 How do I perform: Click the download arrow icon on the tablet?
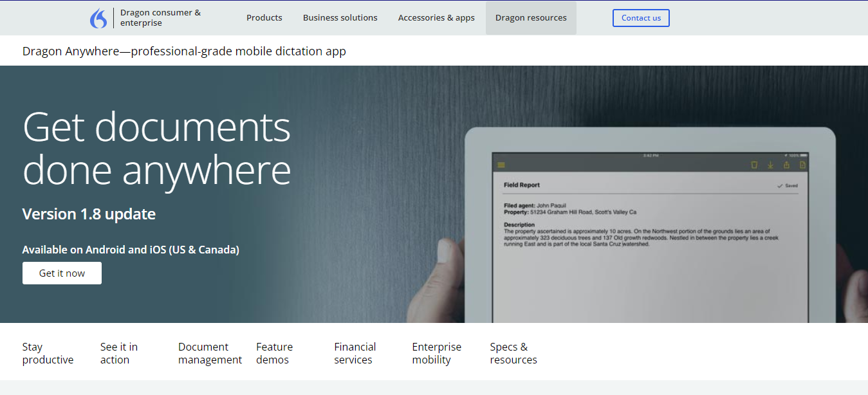770,165
